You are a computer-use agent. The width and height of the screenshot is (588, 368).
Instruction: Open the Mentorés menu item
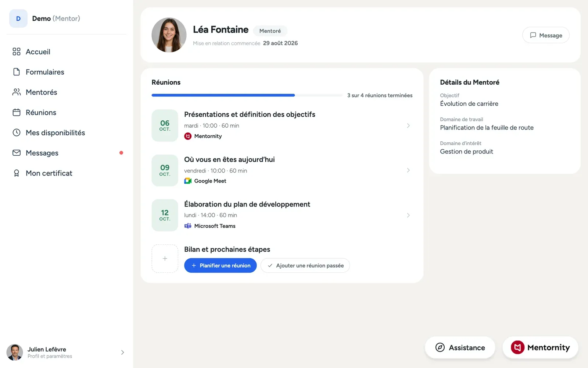tap(67, 92)
